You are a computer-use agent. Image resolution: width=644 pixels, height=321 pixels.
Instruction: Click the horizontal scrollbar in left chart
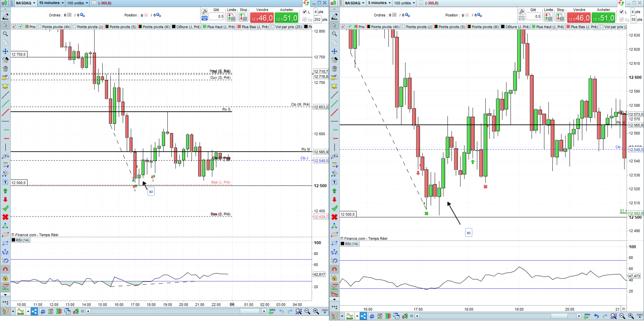click(x=176, y=311)
